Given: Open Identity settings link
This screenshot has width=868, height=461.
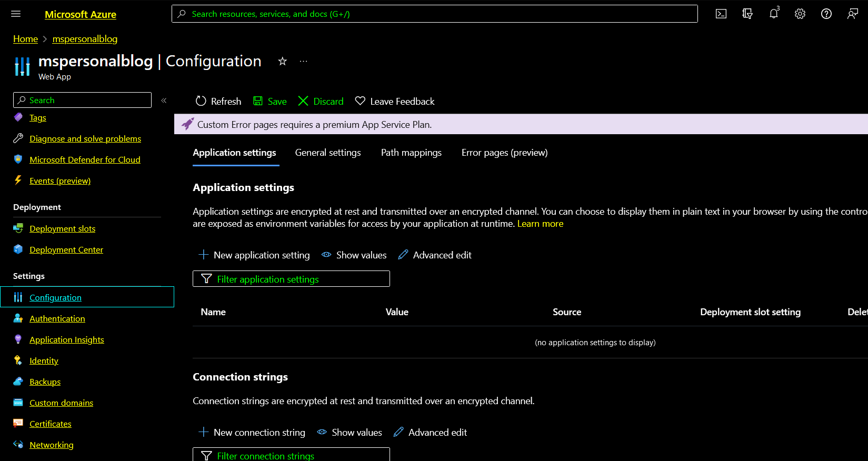Looking at the screenshot, I should (x=44, y=360).
